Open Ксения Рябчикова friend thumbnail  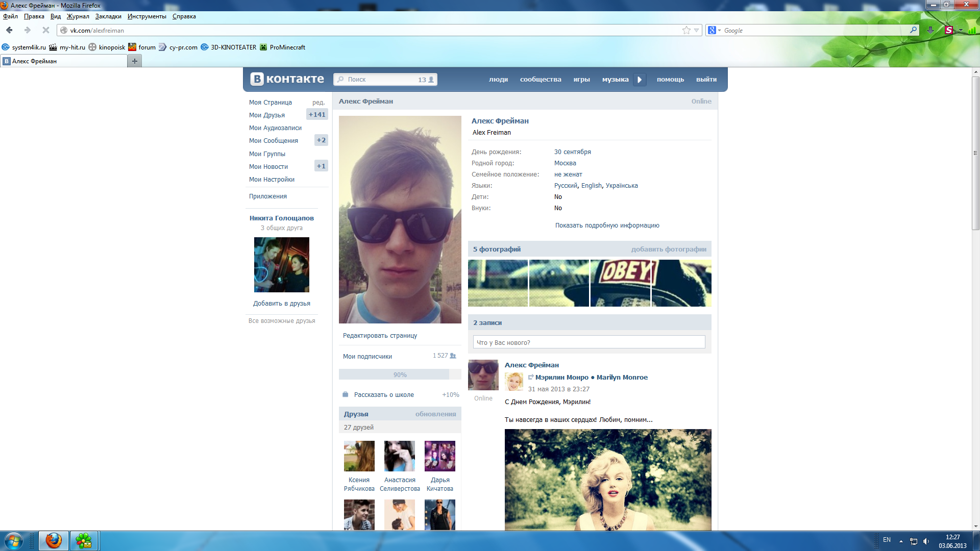pyautogui.click(x=359, y=456)
